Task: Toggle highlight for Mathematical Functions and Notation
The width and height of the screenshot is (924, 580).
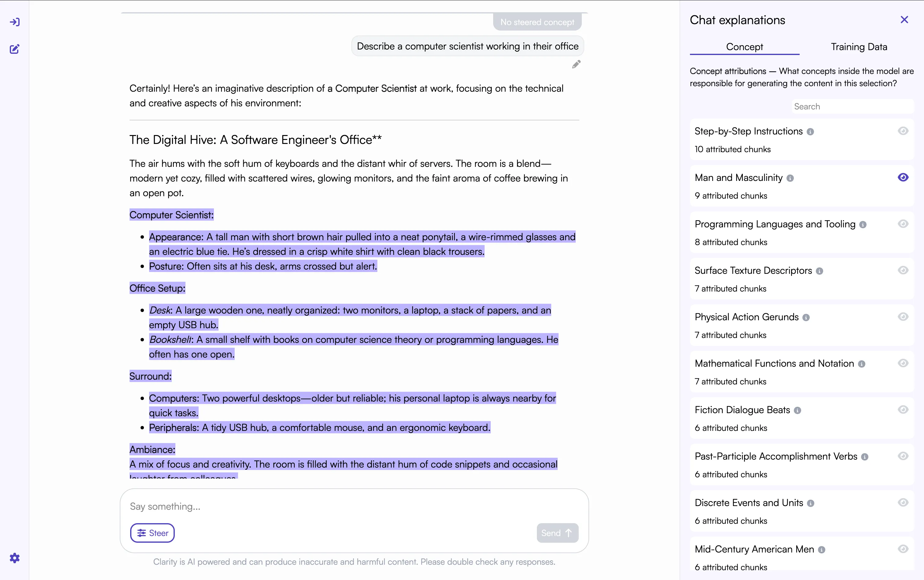Action: tap(903, 363)
